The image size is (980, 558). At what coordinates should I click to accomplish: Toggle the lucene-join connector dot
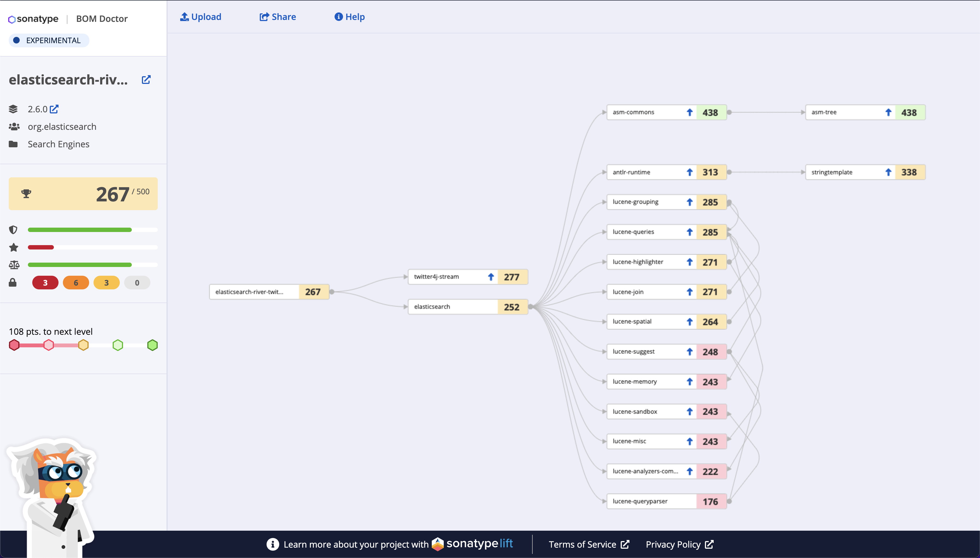coord(729,292)
